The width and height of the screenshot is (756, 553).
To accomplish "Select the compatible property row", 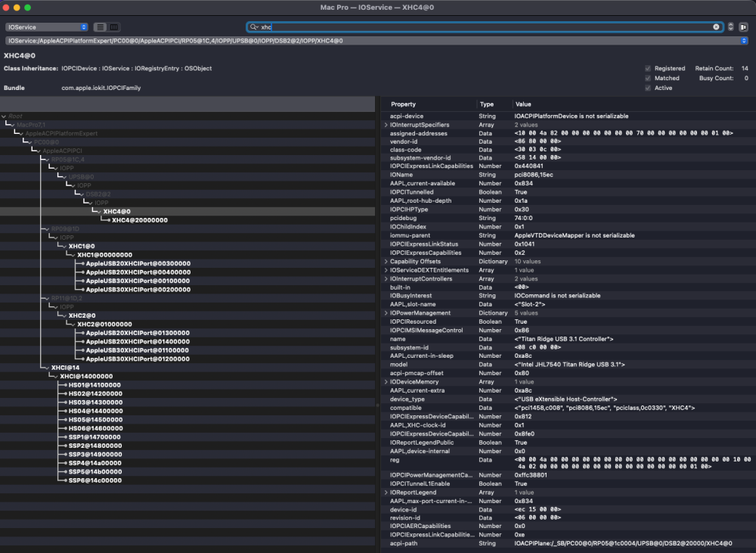I will click(568, 408).
